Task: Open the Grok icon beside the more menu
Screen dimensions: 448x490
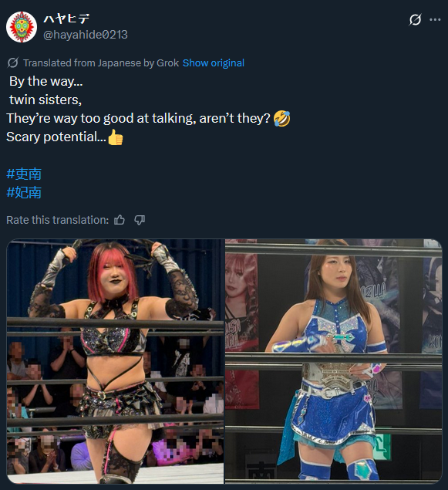Action: pyautogui.click(x=415, y=20)
